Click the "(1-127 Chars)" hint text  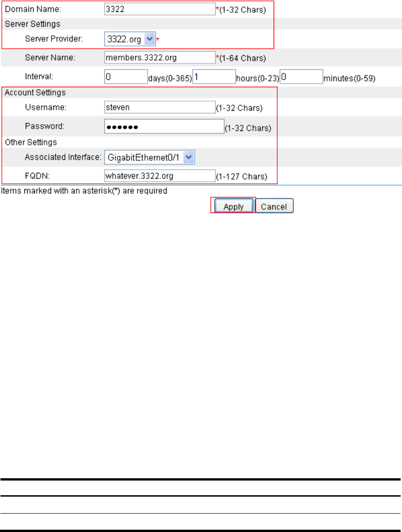point(241,177)
